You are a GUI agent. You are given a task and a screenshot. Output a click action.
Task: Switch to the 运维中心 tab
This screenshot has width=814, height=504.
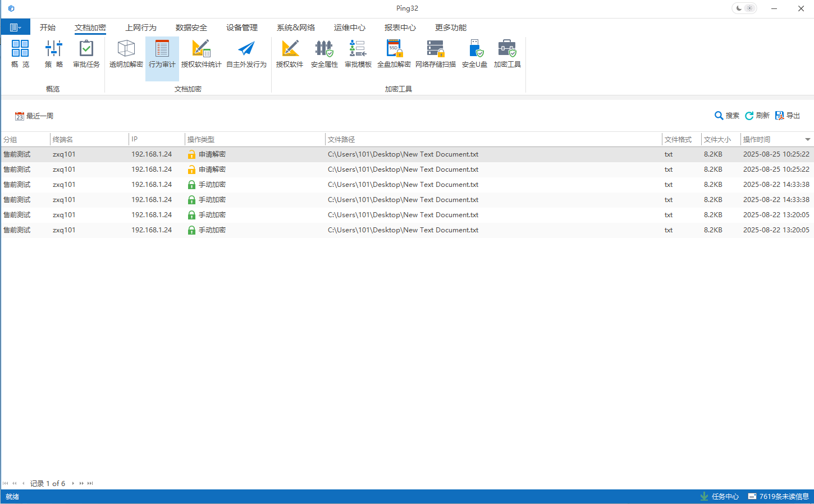point(350,28)
